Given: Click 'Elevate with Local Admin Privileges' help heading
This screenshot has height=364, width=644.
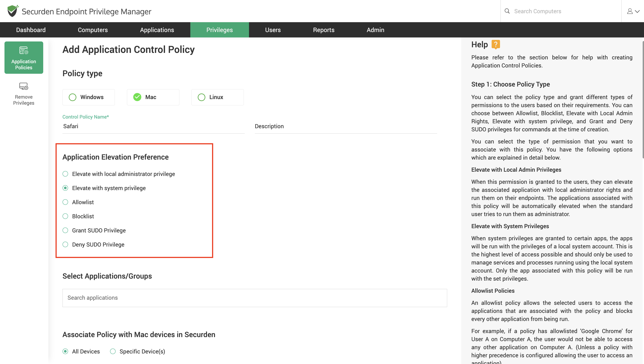Looking at the screenshot, I should (x=516, y=170).
